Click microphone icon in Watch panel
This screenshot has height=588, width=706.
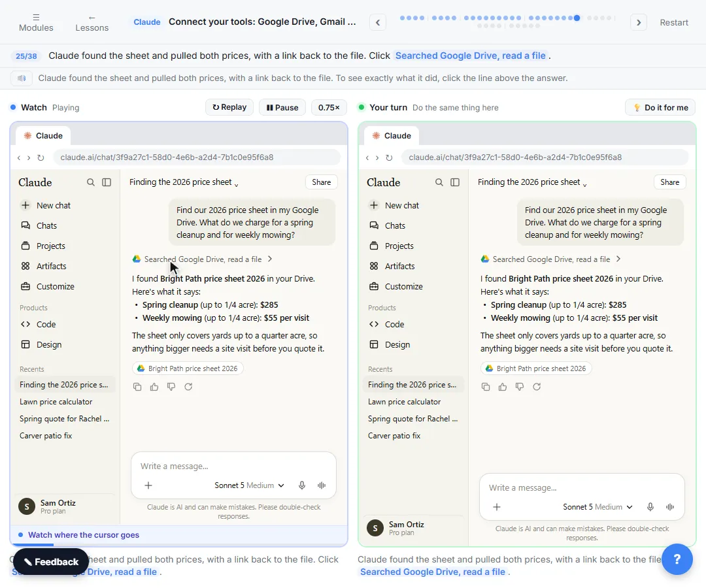(301, 485)
